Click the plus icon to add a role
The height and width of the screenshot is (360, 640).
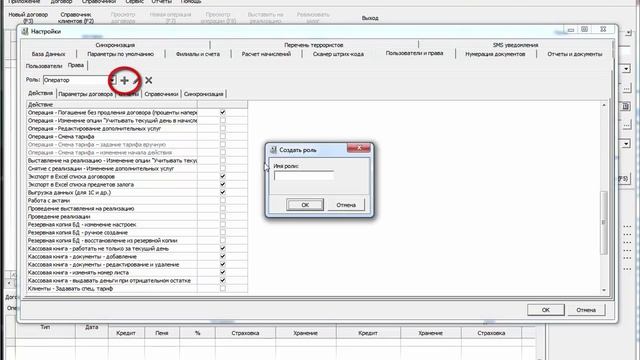[124, 80]
